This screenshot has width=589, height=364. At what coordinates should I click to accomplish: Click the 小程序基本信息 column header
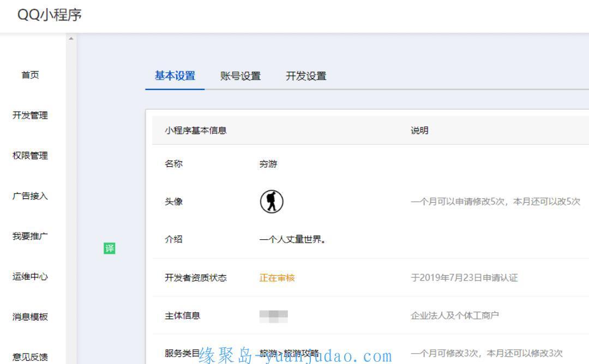[196, 130]
